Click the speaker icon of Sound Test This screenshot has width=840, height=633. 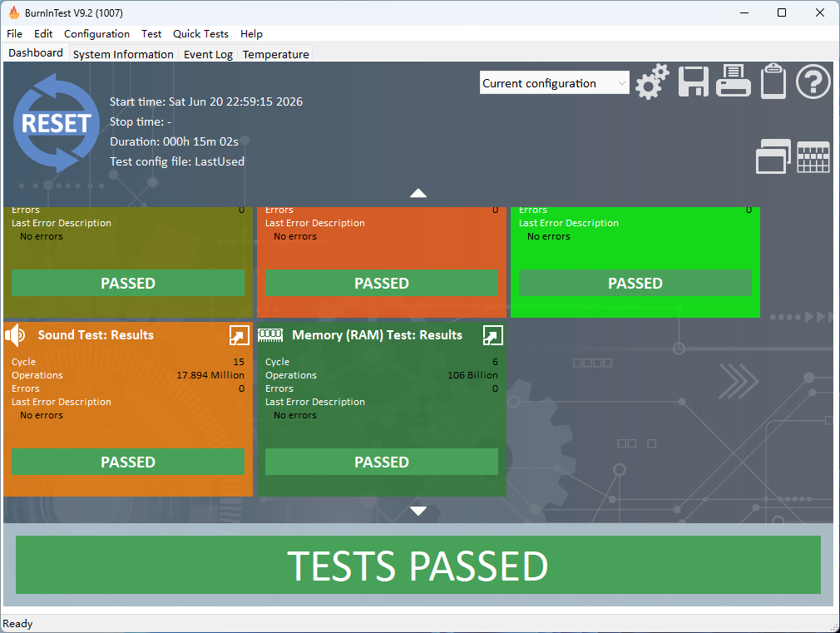click(x=15, y=335)
